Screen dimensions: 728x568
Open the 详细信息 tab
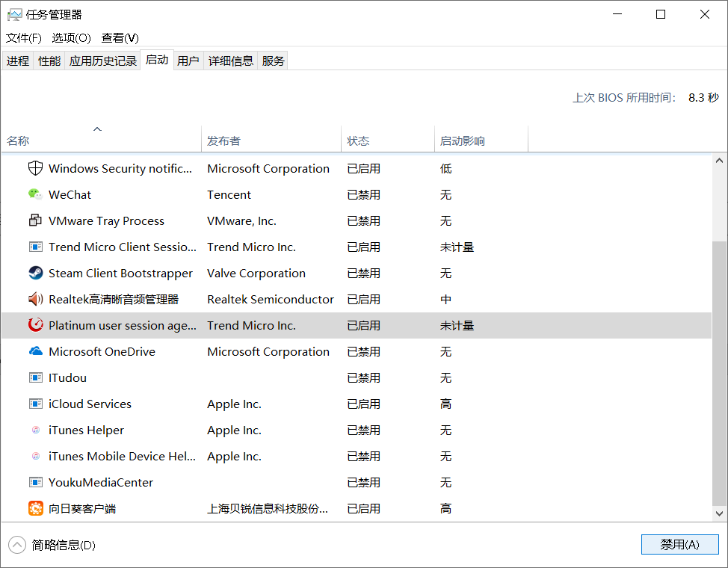click(x=231, y=61)
